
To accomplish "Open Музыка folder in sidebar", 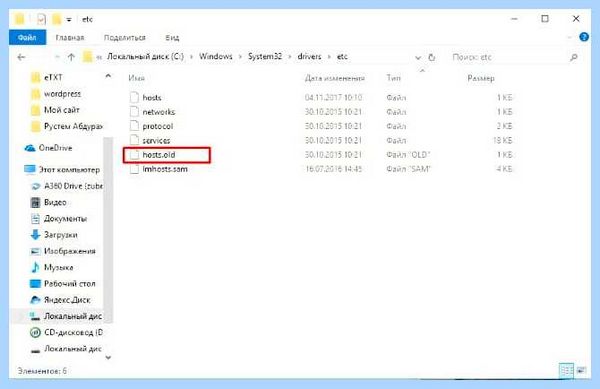I will point(59,267).
